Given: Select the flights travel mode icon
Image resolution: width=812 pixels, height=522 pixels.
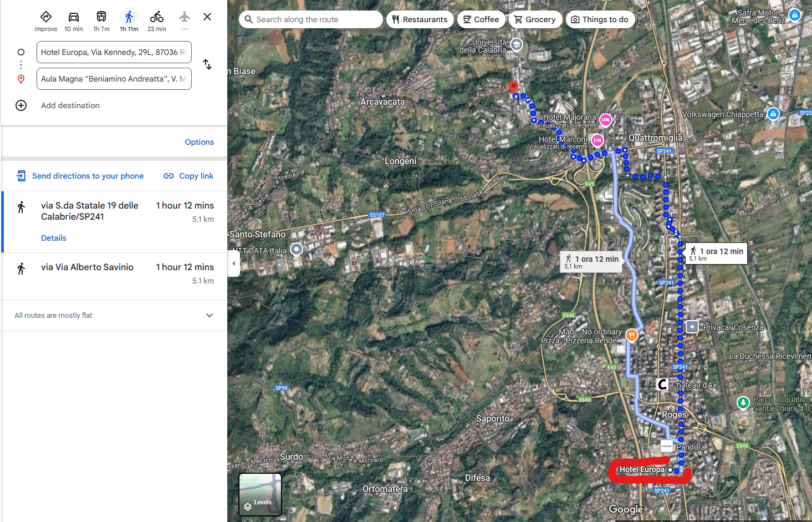Looking at the screenshot, I should pos(185,17).
